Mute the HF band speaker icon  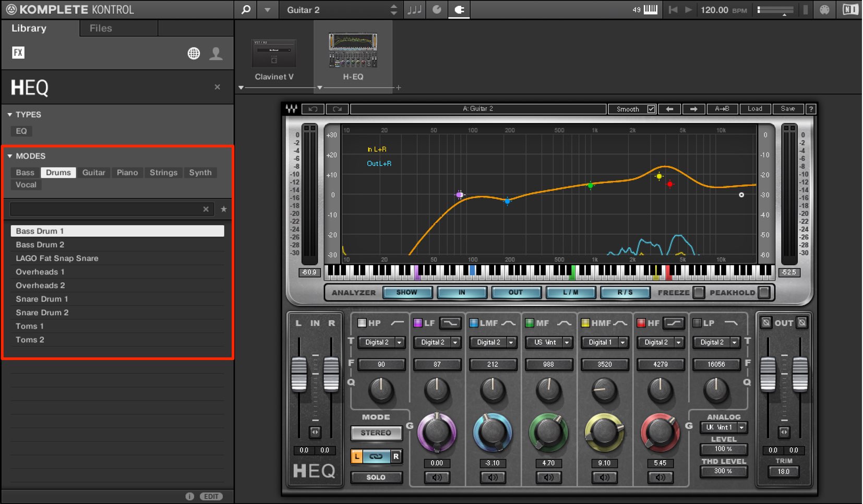coord(660,477)
